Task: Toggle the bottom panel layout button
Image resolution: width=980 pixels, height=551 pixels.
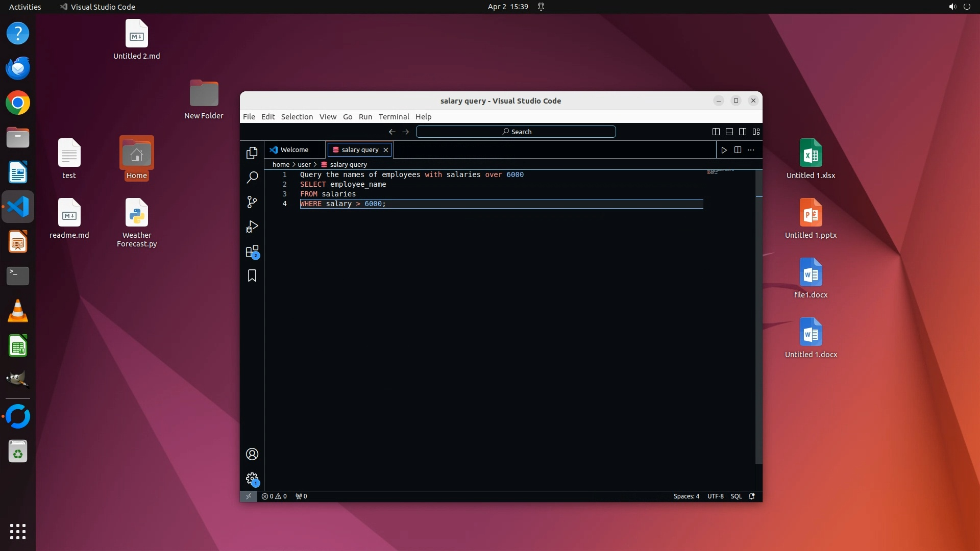Action: coord(729,132)
